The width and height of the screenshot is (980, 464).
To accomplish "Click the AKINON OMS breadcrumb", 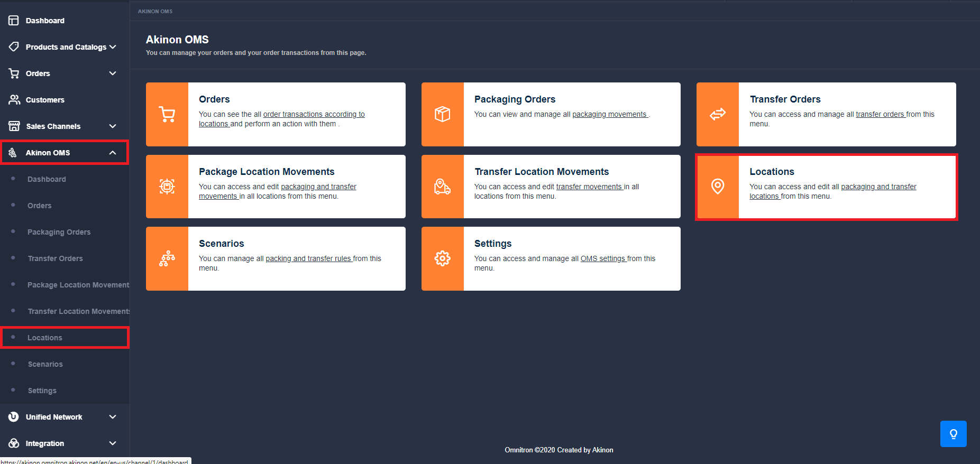I will [x=155, y=11].
